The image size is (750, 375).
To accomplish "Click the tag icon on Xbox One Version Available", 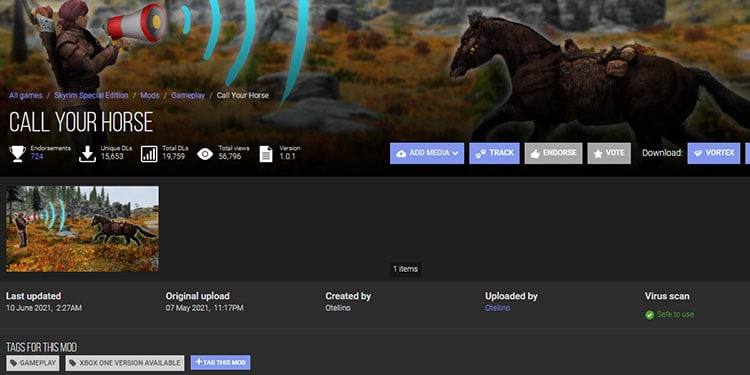I will pyautogui.click(x=73, y=363).
